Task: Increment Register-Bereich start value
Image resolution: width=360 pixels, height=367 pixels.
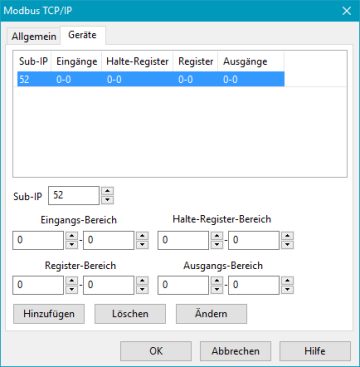Action: coord(71,281)
